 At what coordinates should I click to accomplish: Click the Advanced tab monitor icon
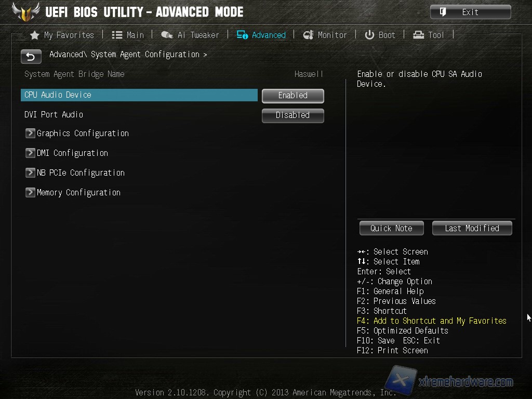point(242,35)
